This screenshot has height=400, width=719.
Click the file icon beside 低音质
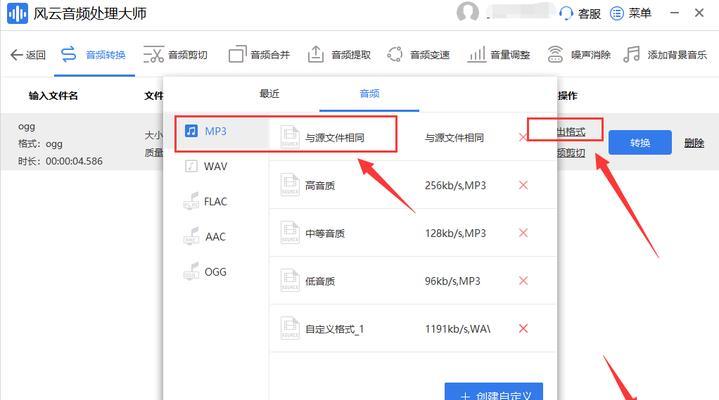coord(290,280)
